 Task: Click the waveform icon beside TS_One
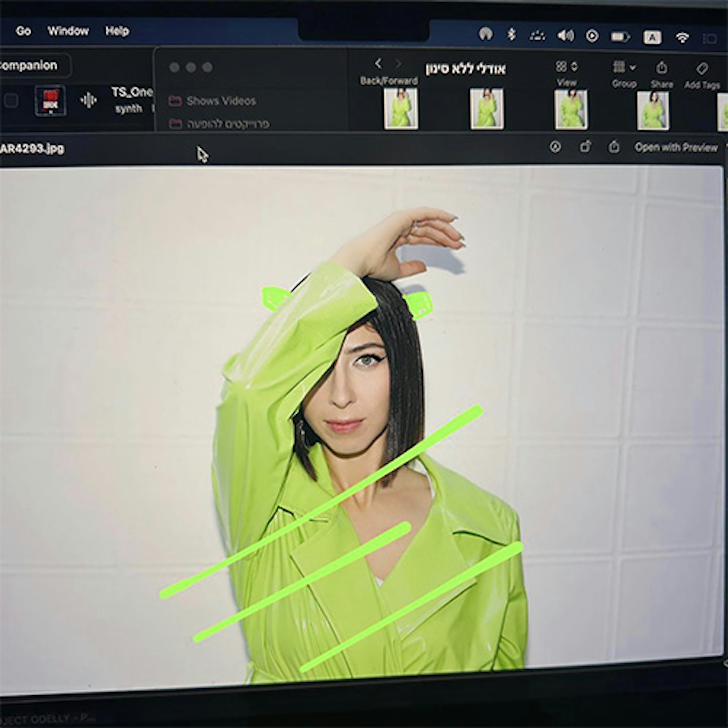click(x=88, y=100)
